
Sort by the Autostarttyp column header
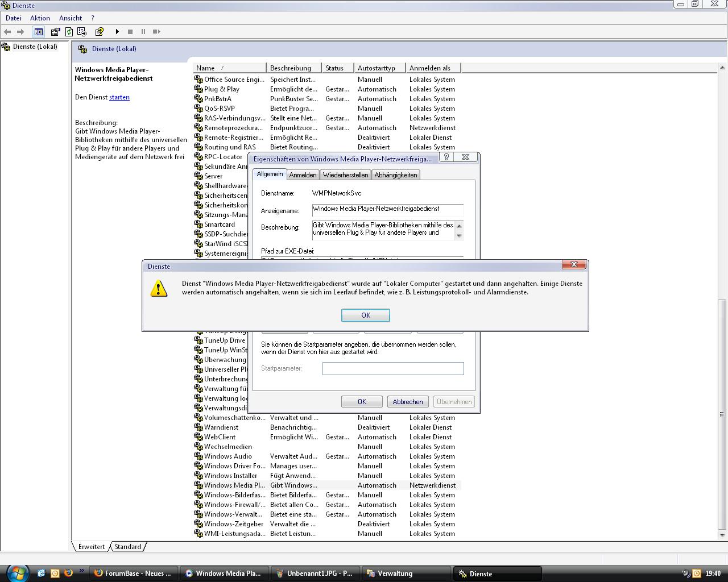point(380,68)
